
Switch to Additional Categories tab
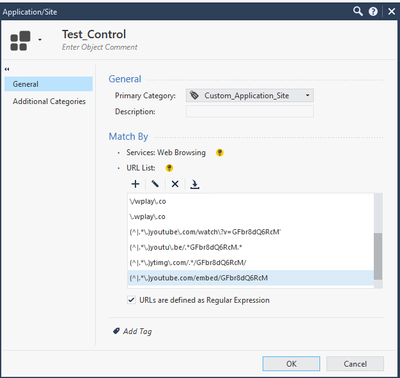(x=49, y=101)
